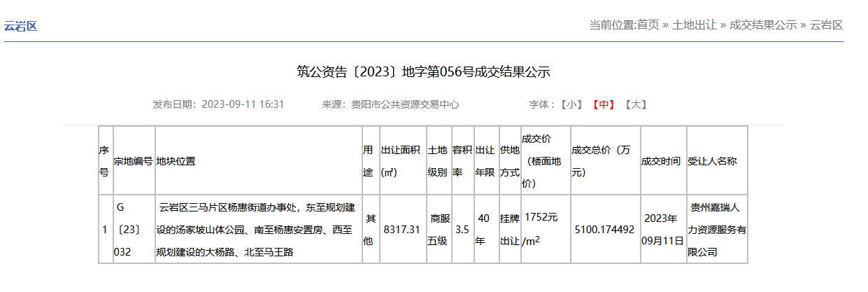The image size is (868, 292).
Task: Click the 云岩区 breadcrumb link at right
Action: (x=826, y=25)
